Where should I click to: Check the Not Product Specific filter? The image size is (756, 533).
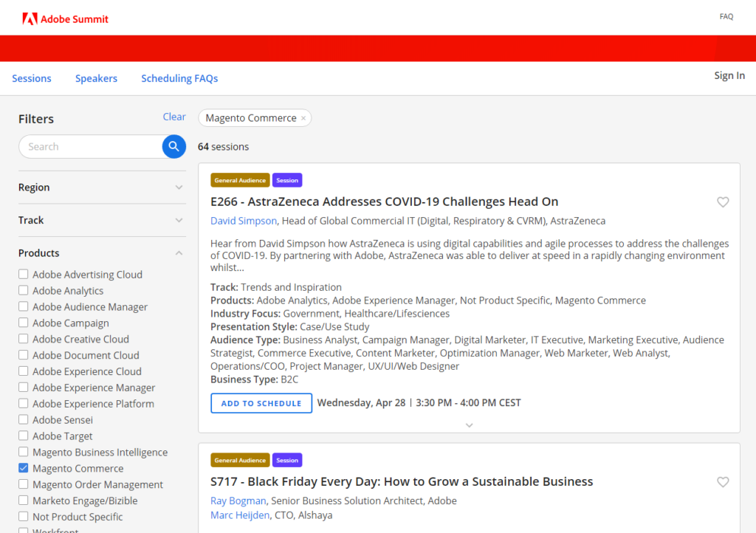tap(23, 516)
